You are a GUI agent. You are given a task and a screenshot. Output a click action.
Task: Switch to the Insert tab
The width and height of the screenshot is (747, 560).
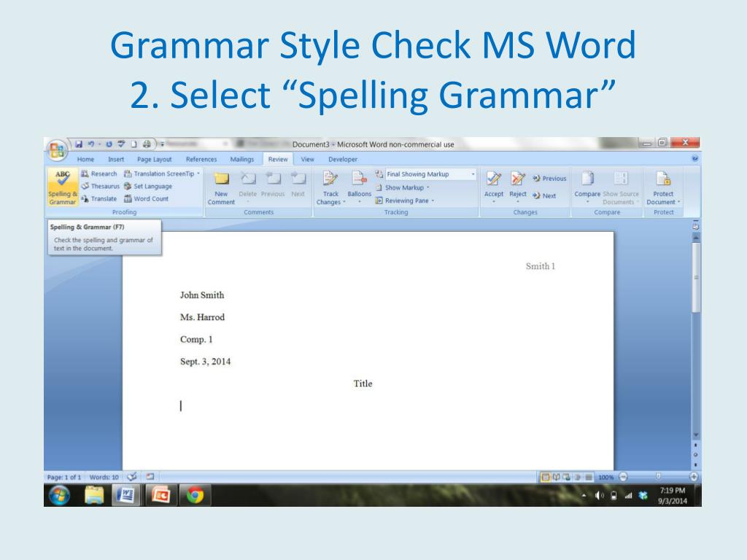point(116,160)
